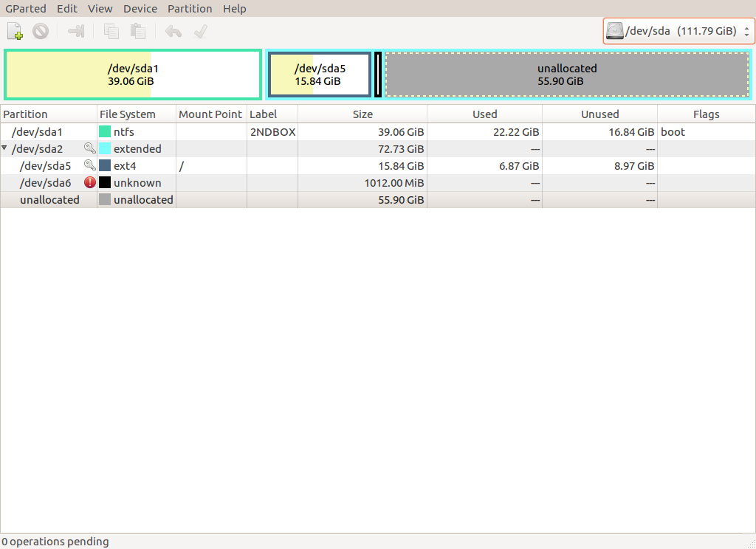Viewport: 756px width, 549px height.
Task: Click the window resize grip in status bar
Action: 750,544
